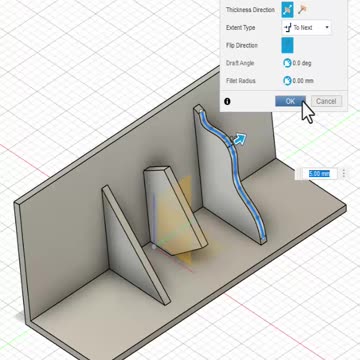Viewport: 360px width, 360px height.
Task: Cancel the rib dialog
Action: point(326,101)
